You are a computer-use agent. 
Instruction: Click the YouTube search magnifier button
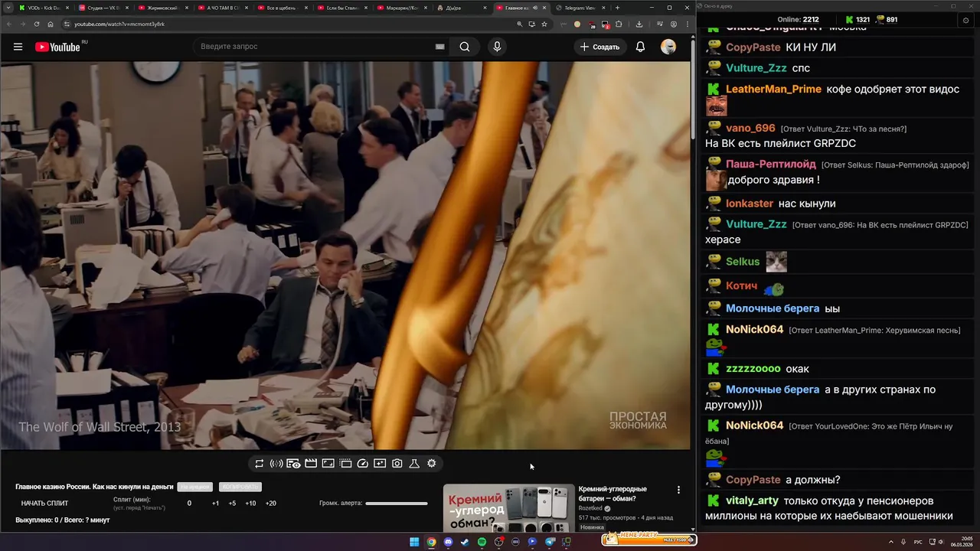(465, 47)
